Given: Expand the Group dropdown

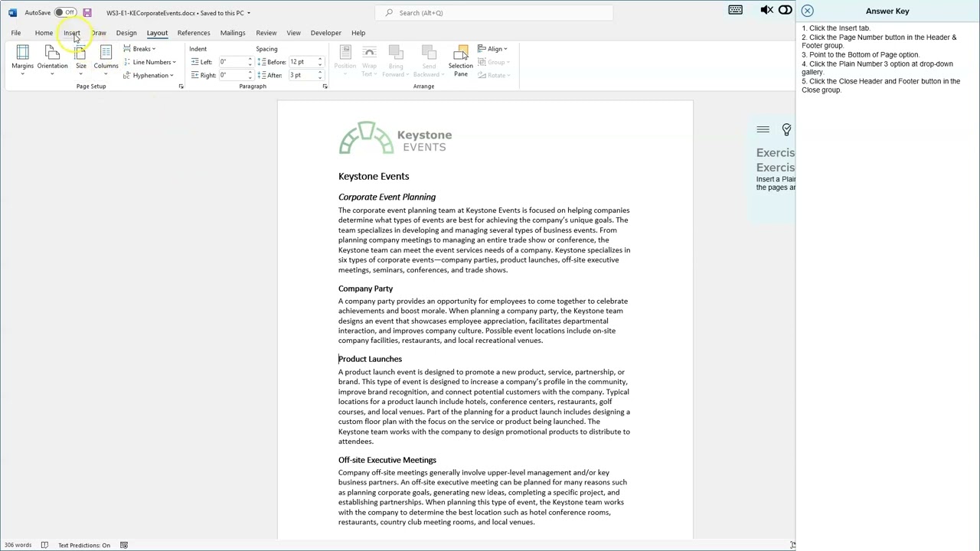Looking at the screenshot, I should coord(494,62).
